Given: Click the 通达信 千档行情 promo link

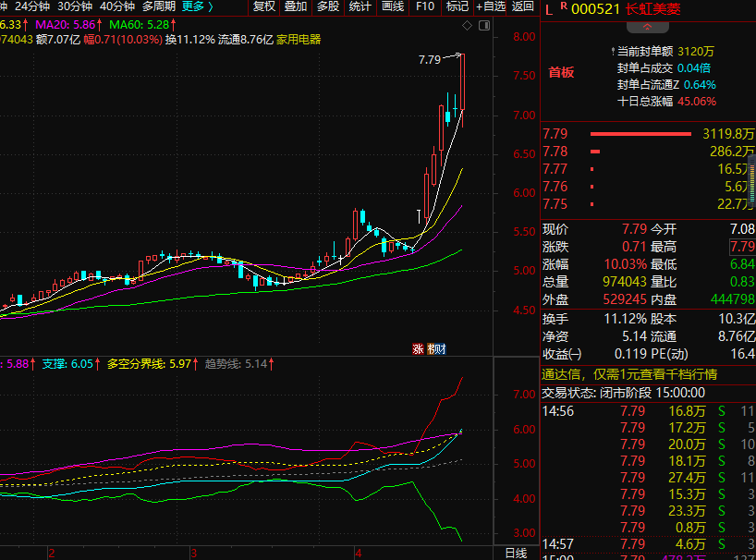Looking at the screenshot, I should [628, 374].
